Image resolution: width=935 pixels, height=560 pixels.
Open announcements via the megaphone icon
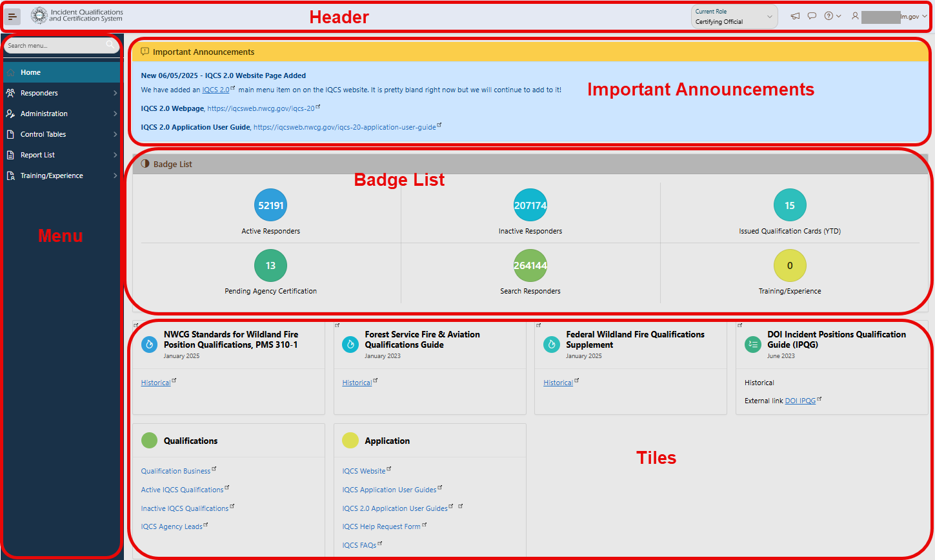(795, 16)
